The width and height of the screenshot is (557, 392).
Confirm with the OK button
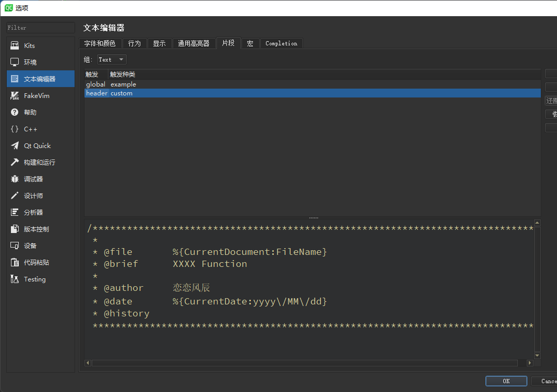(x=506, y=381)
